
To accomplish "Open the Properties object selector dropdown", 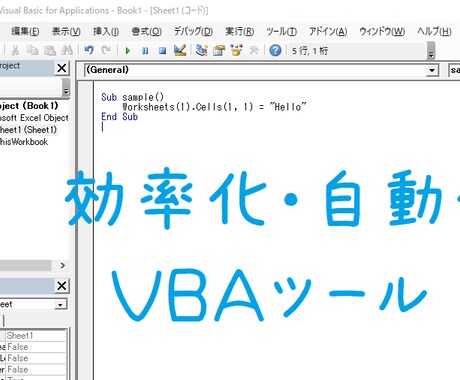I will coord(60,304).
